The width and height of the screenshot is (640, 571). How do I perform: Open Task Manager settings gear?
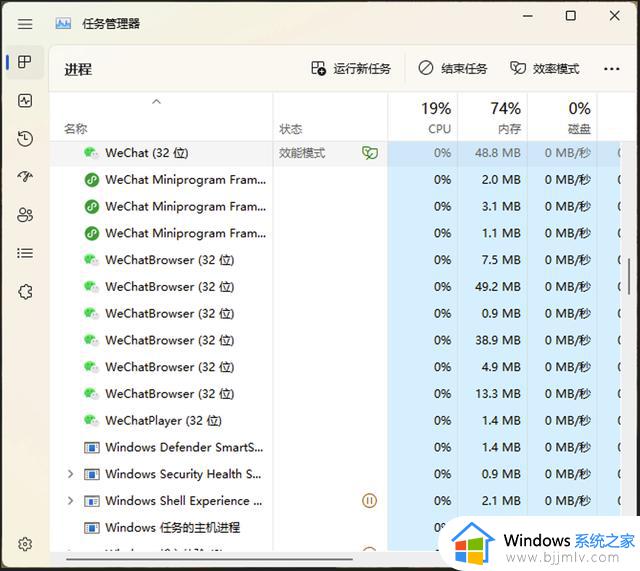point(25,544)
